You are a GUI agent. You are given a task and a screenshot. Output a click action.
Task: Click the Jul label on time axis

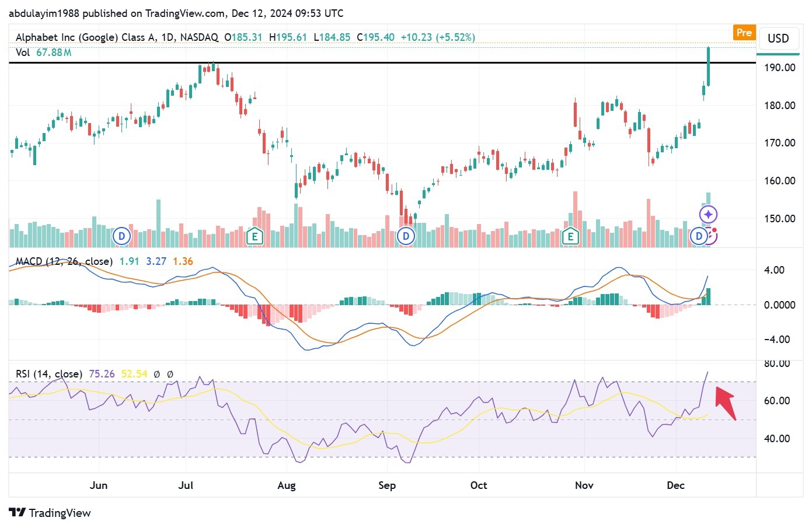[186, 485]
